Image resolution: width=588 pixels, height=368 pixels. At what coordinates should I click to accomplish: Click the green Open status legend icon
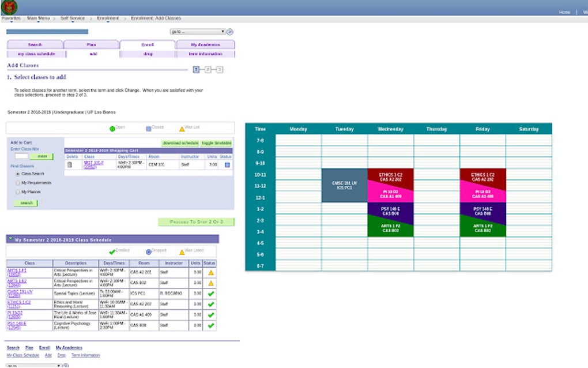112,129
